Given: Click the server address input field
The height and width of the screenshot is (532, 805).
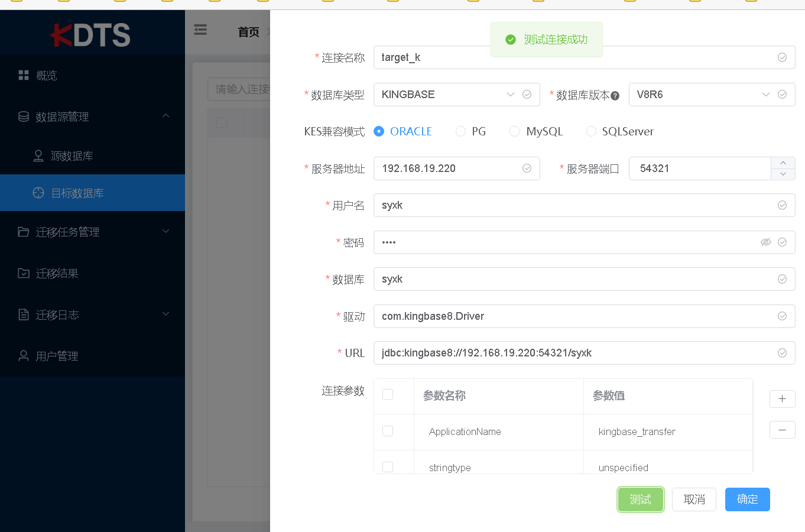Looking at the screenshot, I should point(456,168).
